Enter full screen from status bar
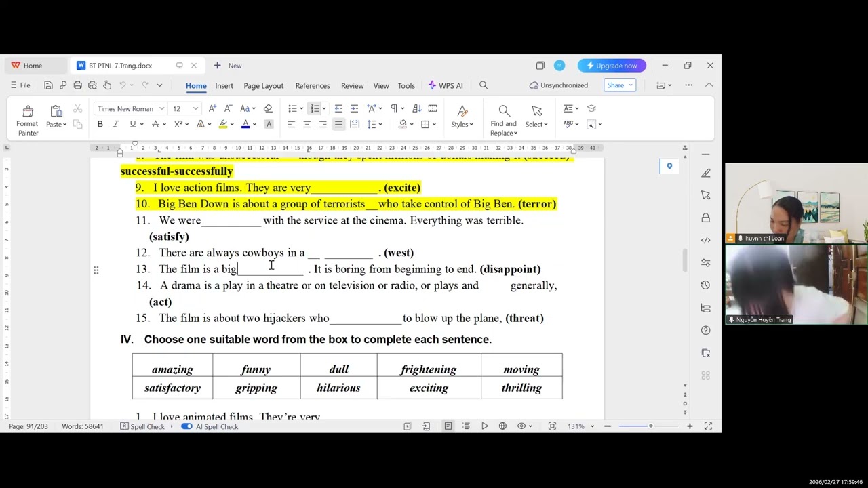868x488 pixels. pos(708,426)
